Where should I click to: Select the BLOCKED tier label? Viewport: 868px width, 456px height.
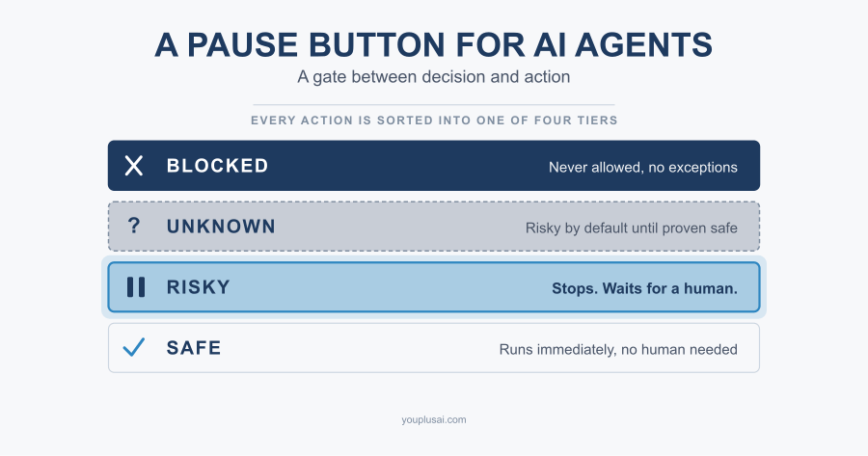pyautogui.click(x=218, y=166)
